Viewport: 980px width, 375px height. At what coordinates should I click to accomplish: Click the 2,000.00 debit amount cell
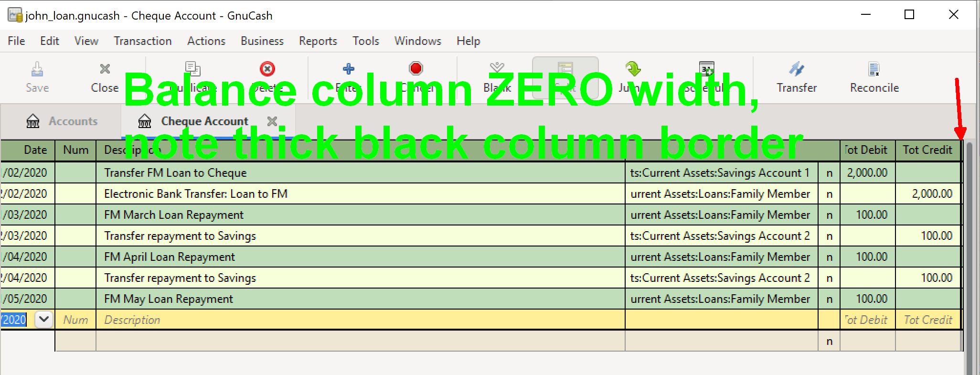[867, 173]
